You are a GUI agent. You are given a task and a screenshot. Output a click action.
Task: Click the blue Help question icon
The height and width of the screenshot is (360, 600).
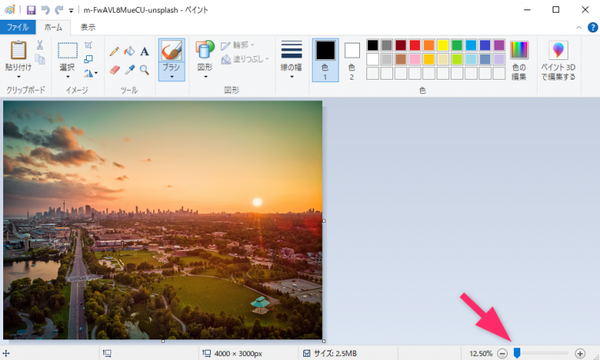[x=592, y=28]
